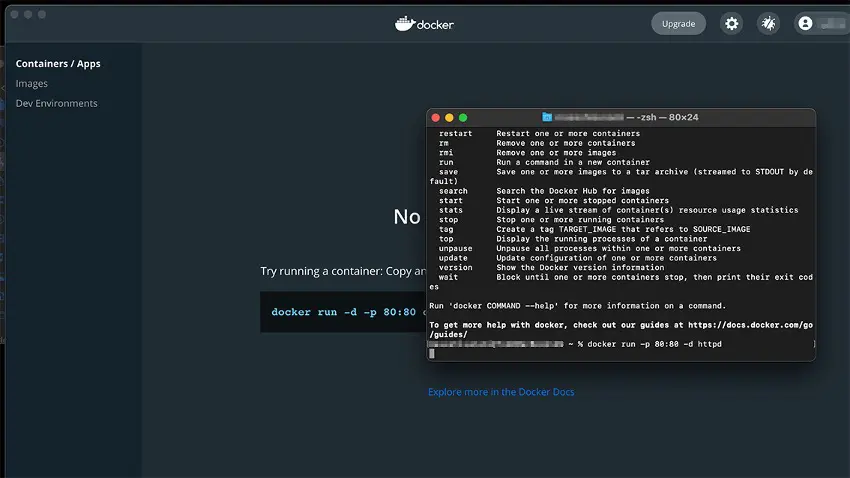Select Containers / Apps in the sidebar
850x478 pixels.
[58, 63]
